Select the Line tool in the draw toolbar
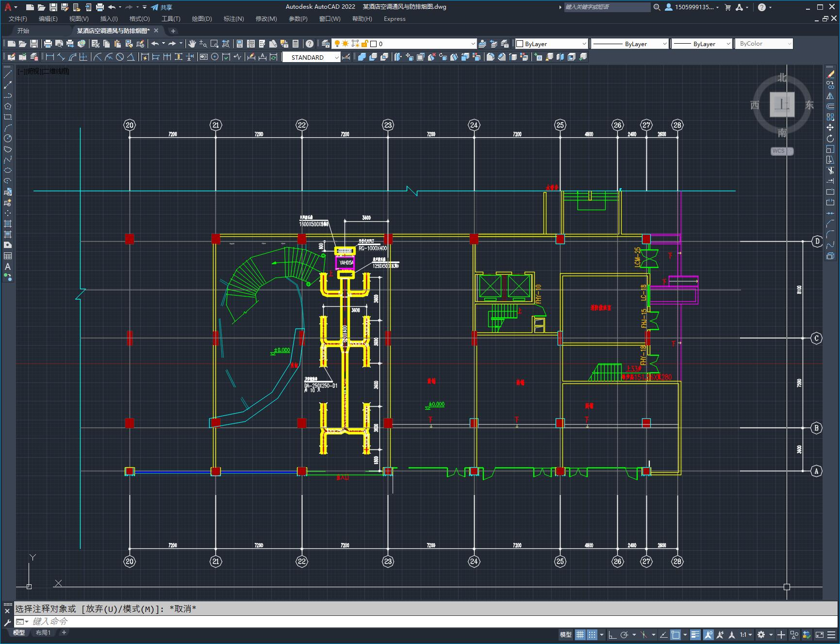Image resolution: width=840 pixels, height=644 pixels. point(8,74)
